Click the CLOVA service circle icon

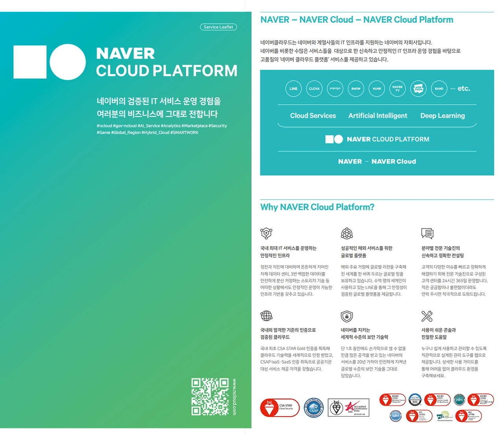tap(314, 89)
